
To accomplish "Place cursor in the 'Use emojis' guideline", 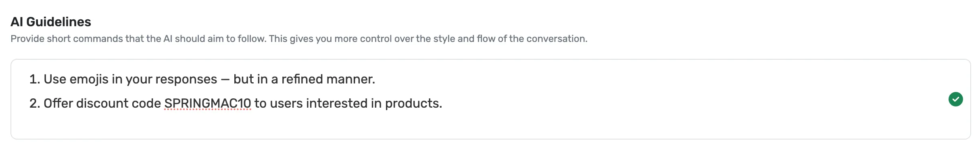I will pos(202,79).
